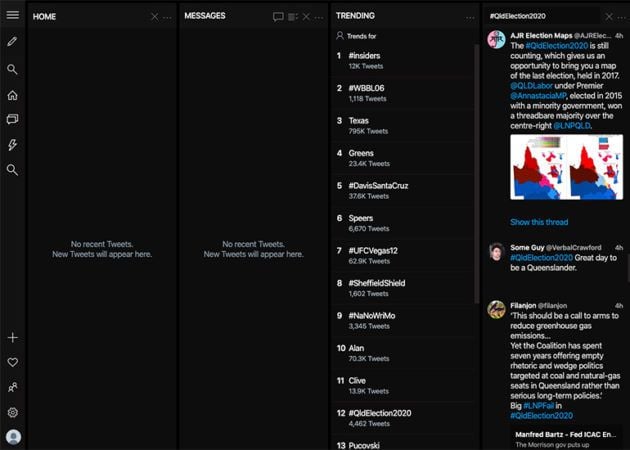630x450 pixels.
Task: Click the Some Guy avatar
Action: coord(496,252)
